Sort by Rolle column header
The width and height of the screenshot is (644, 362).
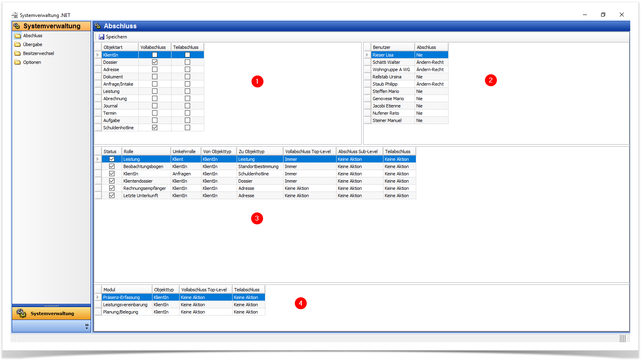(x=146, y=152)
